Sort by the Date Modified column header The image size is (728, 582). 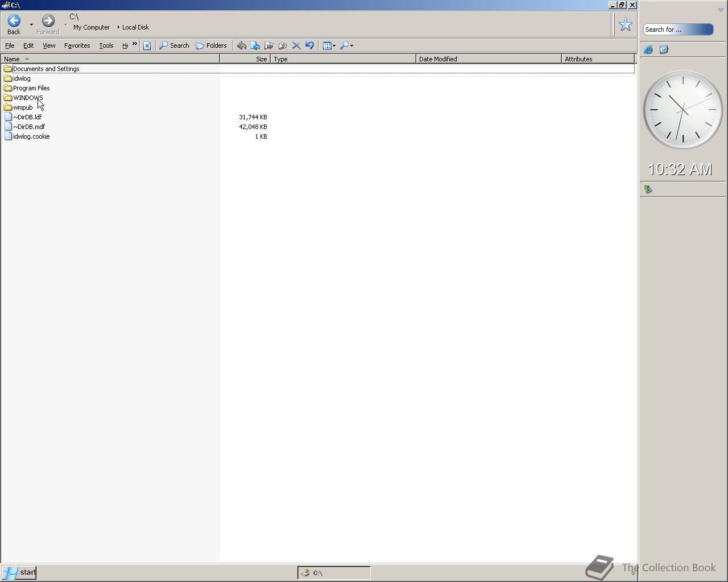(489, 59)
